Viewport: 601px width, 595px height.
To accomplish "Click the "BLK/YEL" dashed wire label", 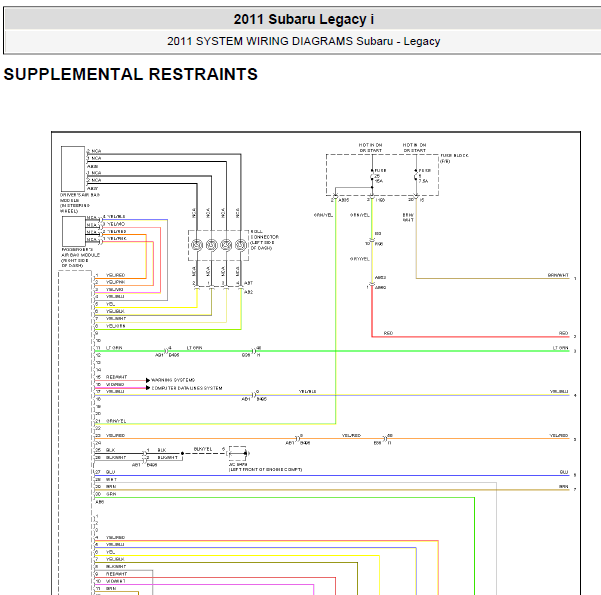I will tap(203, 449).
